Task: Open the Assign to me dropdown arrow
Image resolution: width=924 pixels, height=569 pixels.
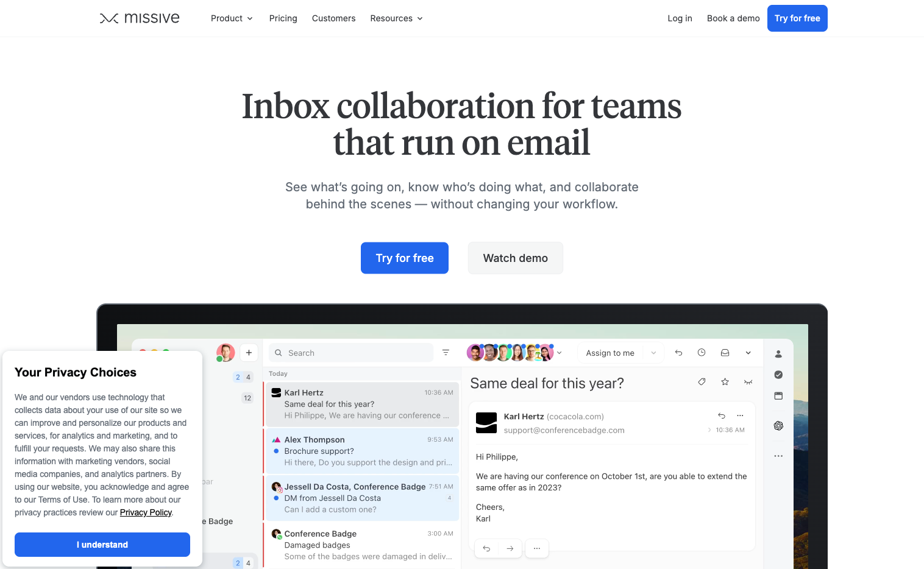Action: (x=653, y=352)
